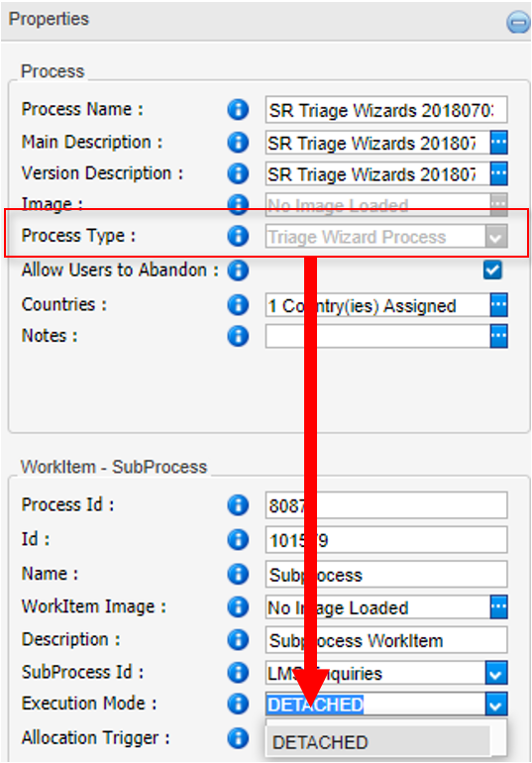532x763 pixels.
Task: Open the Notes ellipsis editor button
Action: click(499, 336)
